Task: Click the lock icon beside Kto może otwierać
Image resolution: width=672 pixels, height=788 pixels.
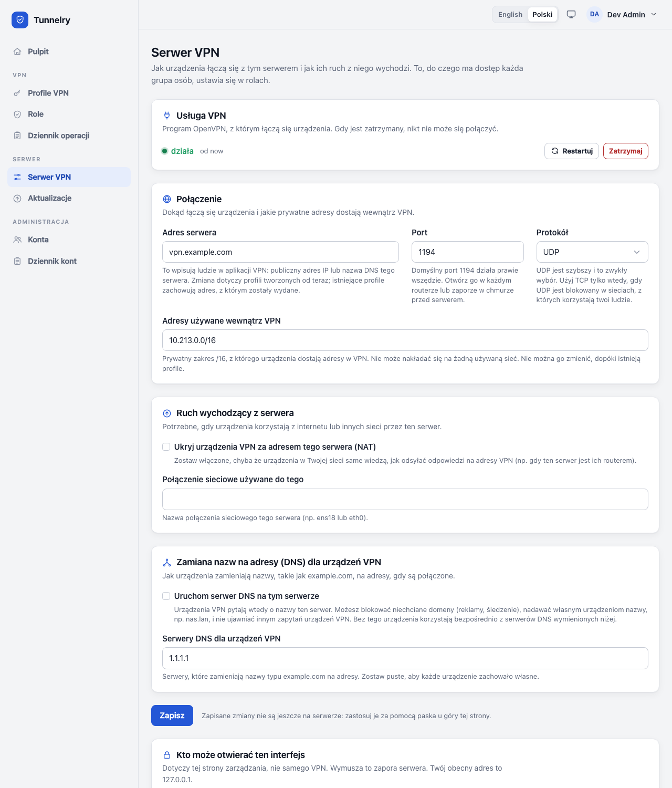Action: coord(167,755)
